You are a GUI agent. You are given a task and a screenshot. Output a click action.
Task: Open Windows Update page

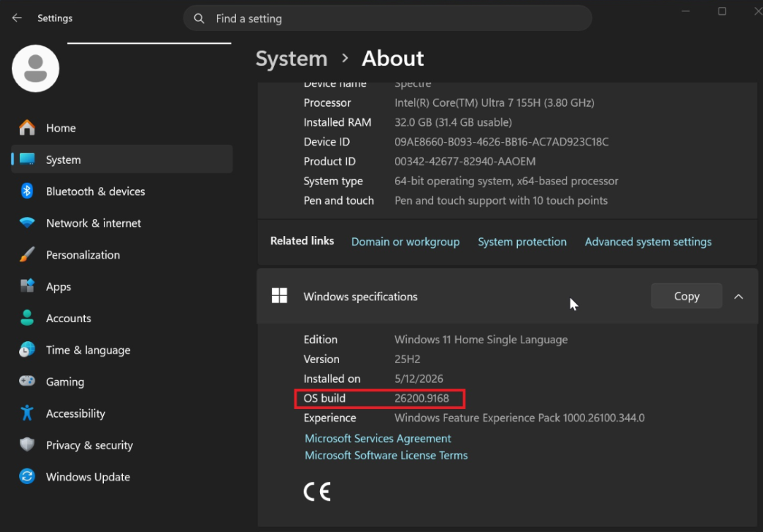click(122, 476)
